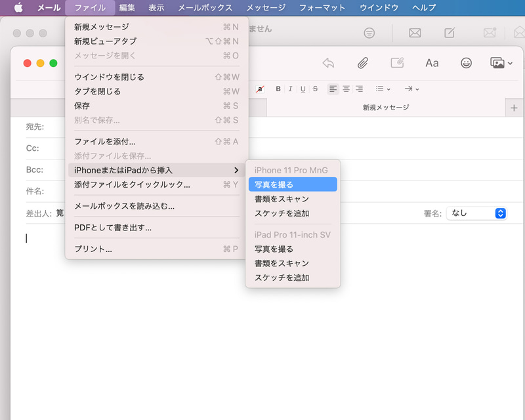Choose 保存 menu item

tap(157, 106)
